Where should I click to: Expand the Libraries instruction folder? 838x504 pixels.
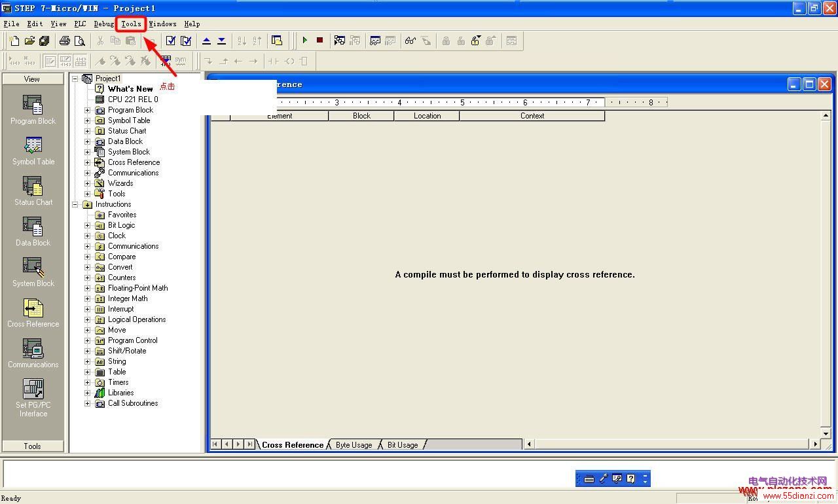coord(87,393)
